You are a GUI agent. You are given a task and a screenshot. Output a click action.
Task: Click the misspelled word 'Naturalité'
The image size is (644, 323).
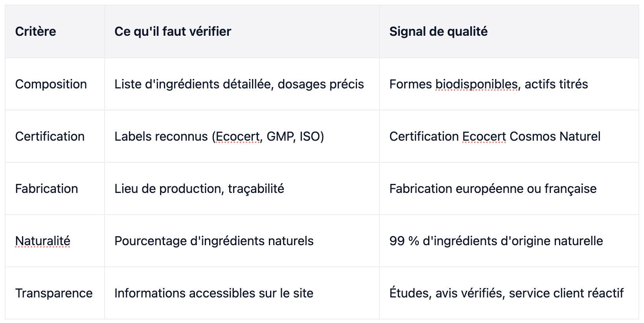(x=43, y=241)
